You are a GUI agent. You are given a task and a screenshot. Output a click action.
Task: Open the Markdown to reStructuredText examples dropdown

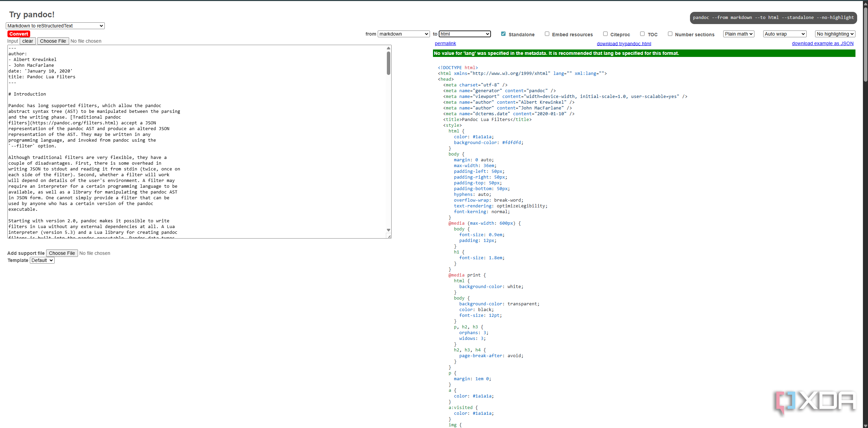(55, 26)
